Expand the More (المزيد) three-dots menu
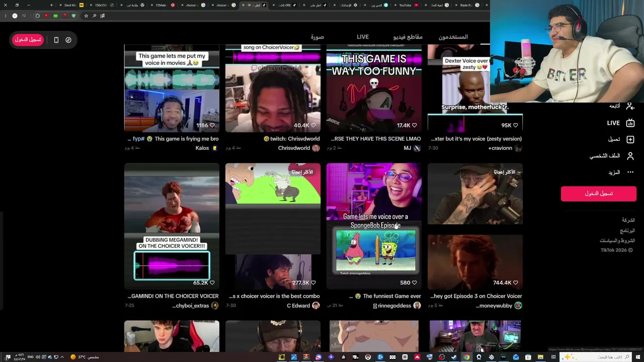This screenshot has height=362, width=644. coord(630,172)
